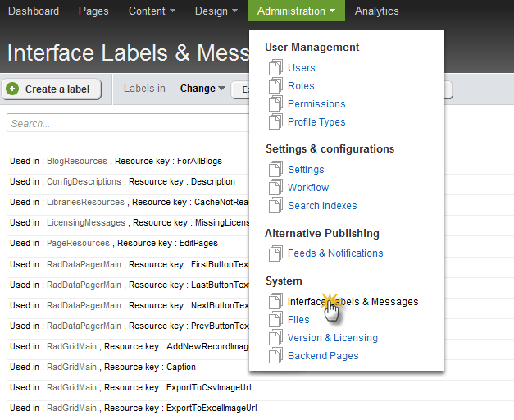
Task: Click the page icon beside Settings
Action: (x=275, y=169)
